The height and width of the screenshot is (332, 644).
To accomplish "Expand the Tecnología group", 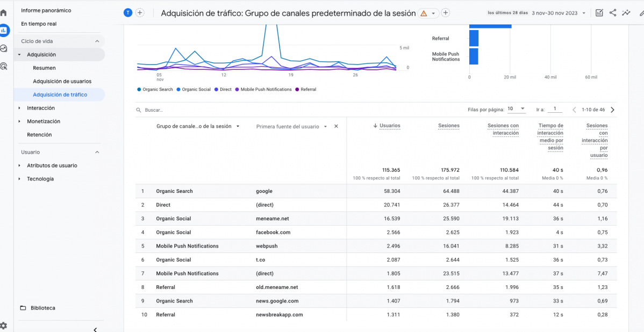I will click(19, 179).
